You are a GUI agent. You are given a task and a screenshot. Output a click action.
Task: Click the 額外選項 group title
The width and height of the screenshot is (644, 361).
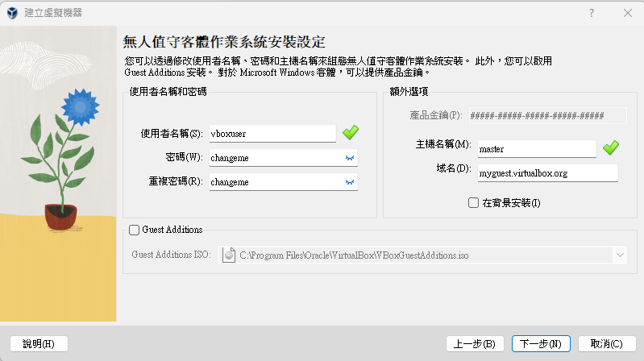[409, 92]
